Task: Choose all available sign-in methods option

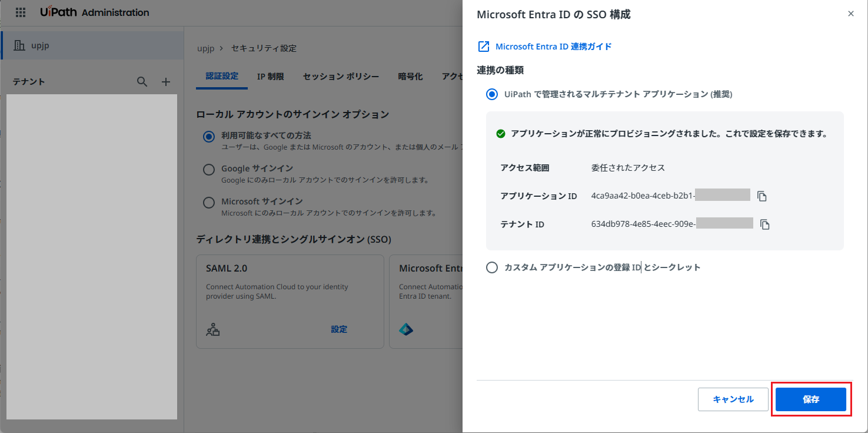Action: (209, 137)
